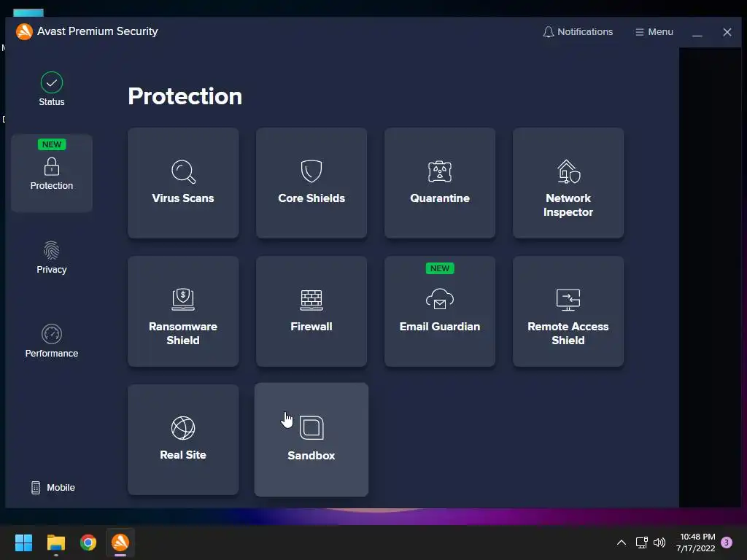
Task: Select the Protection padlock in sidebar
Action: [x=52, y=167]
